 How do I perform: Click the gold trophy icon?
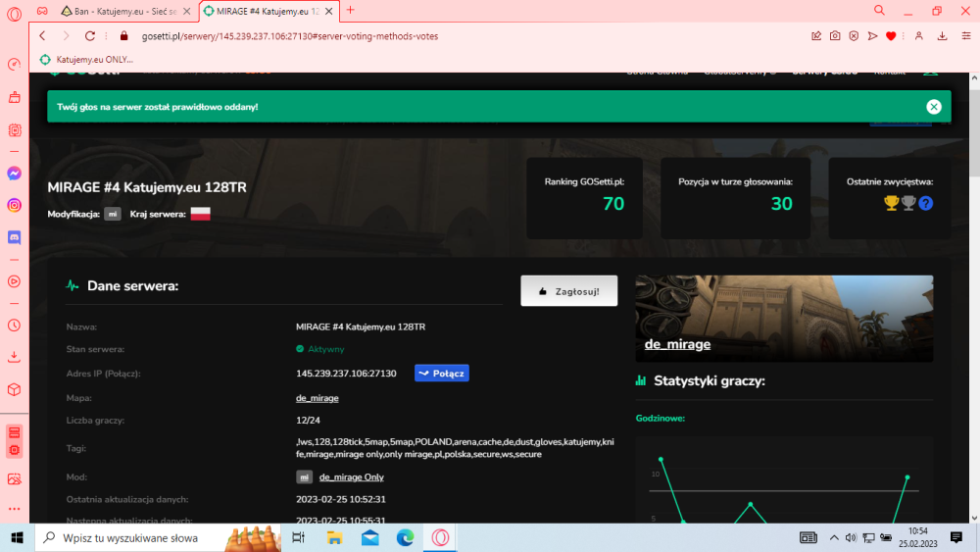click(x=891, y=203)
